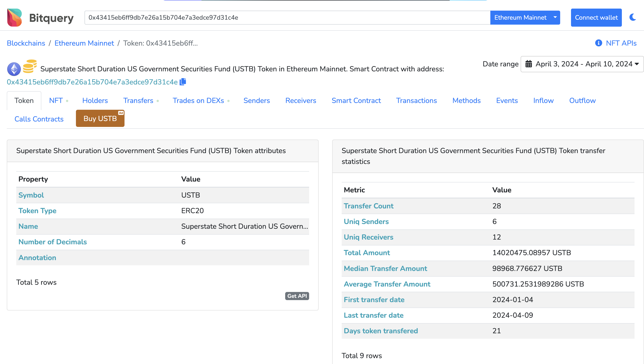This screenshot has height=364, width=644.
Task: Click the 98968.776627 USTB value
Action: pyautogui.click(x=527, y=268)
